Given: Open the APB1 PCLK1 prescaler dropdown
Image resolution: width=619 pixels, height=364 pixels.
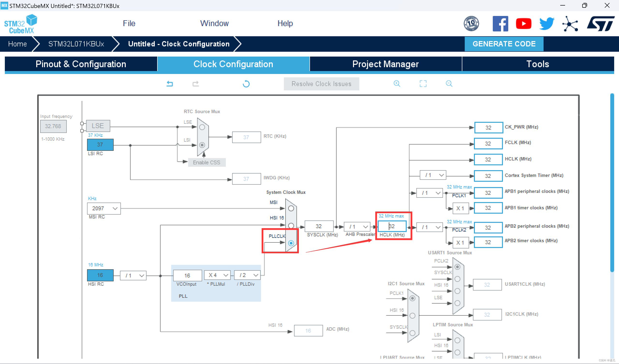Looking at the screenshot, I should (x=430, y=193).
